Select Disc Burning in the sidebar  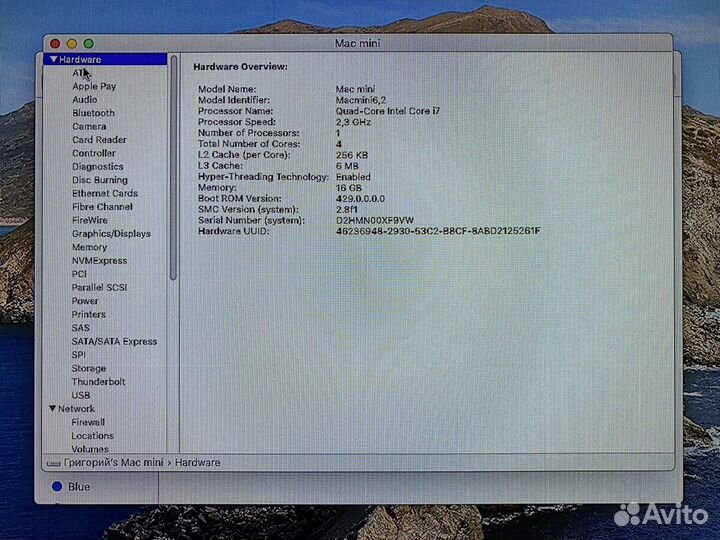[x=100, y=180]
